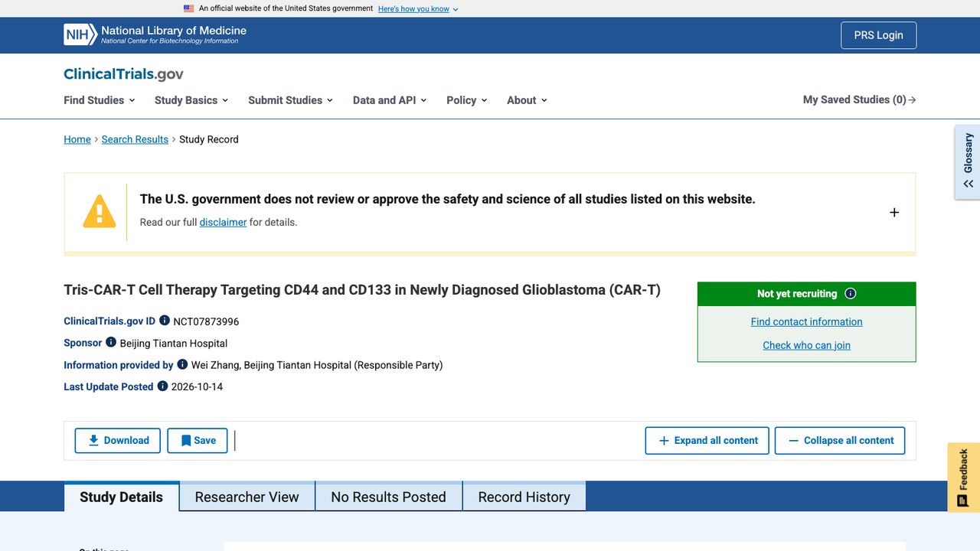Click Expand all content button
The width and height of the screenshot is (980, 551).
[707, 441]
